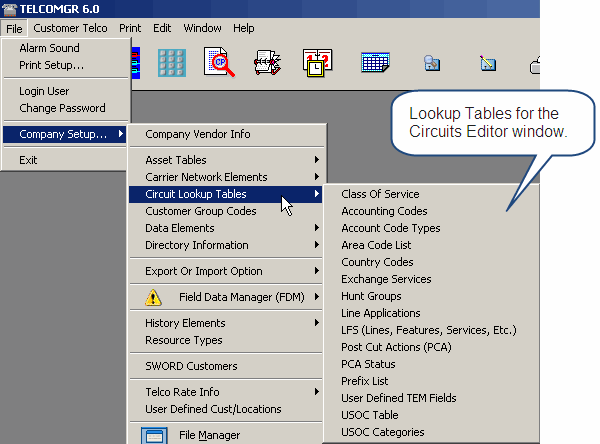
Task: Click the rolodex card toolbar icon
Action: click(x=267, y=62)
